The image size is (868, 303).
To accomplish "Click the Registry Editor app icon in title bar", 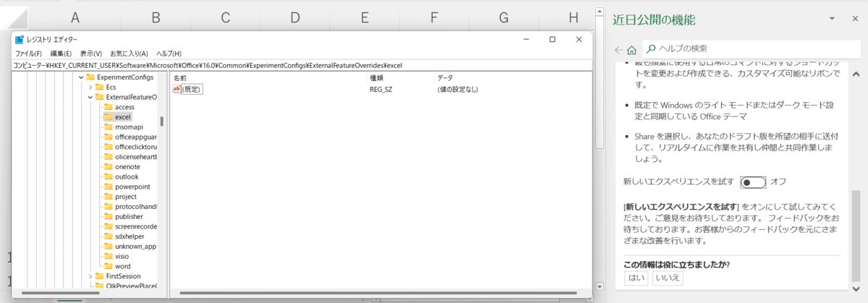I will coord(19,40).
